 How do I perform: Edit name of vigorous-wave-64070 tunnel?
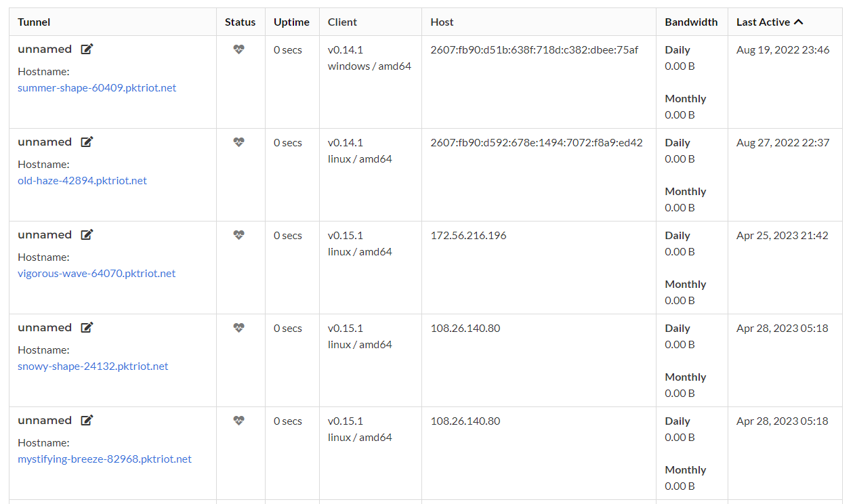coord(87,234)
